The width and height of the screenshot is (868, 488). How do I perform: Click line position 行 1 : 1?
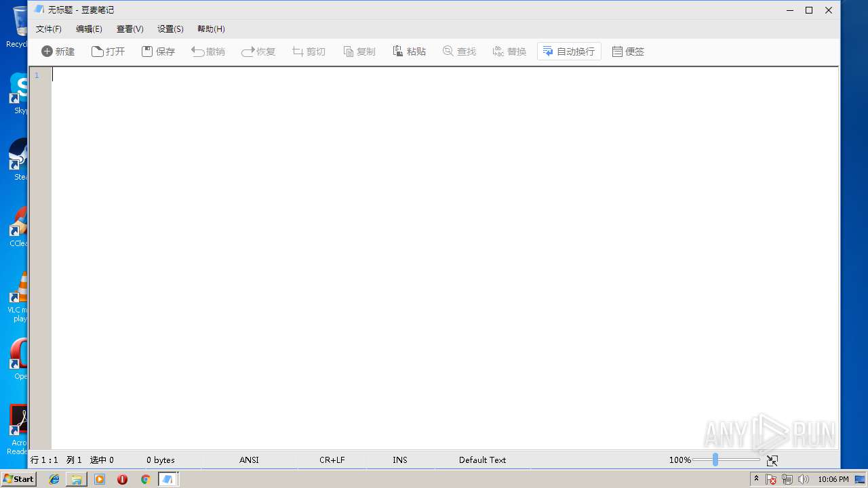pyautogui.click(x=45, y=460)
